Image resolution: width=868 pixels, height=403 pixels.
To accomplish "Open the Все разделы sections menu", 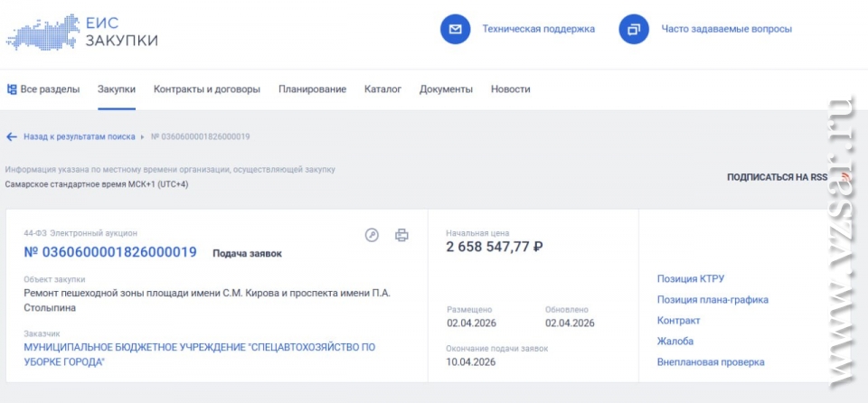I will click(43, 89).
